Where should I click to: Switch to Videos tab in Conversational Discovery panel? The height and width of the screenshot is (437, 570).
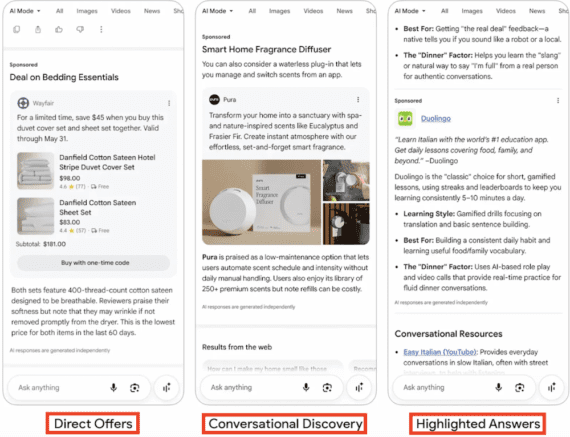313,11
